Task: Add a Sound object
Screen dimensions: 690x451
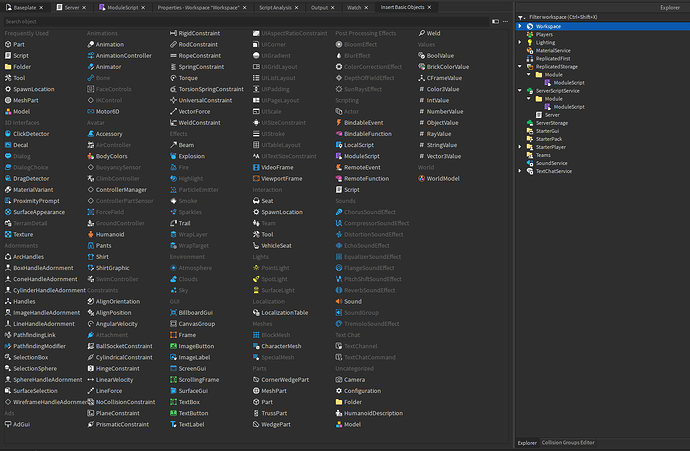Action: click(349, 301)
